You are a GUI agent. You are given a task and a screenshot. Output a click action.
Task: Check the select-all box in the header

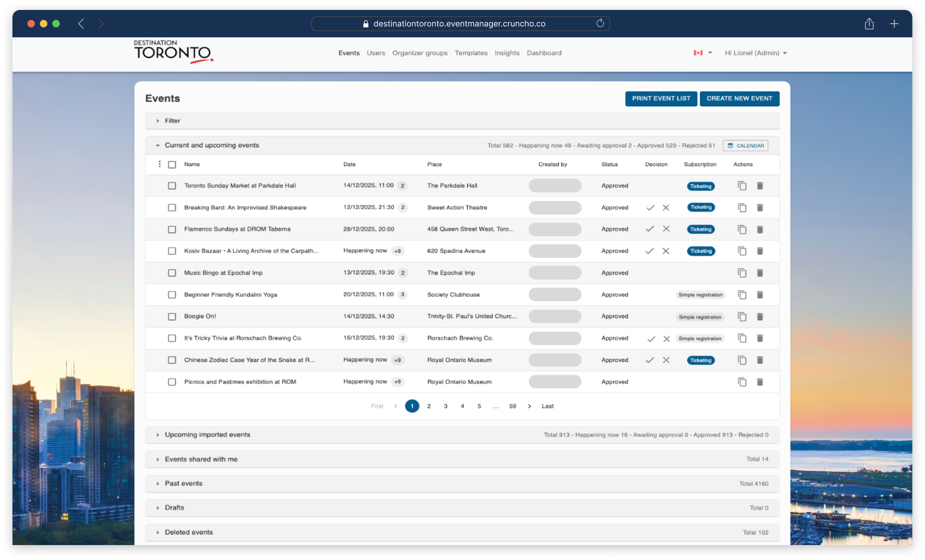[172, 165]
